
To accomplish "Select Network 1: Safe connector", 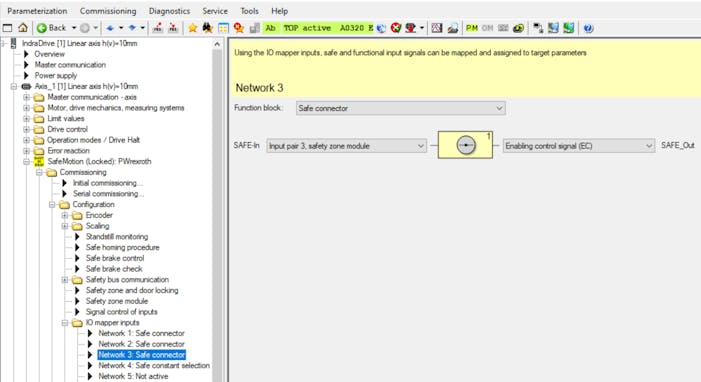I will coord(141,333).
